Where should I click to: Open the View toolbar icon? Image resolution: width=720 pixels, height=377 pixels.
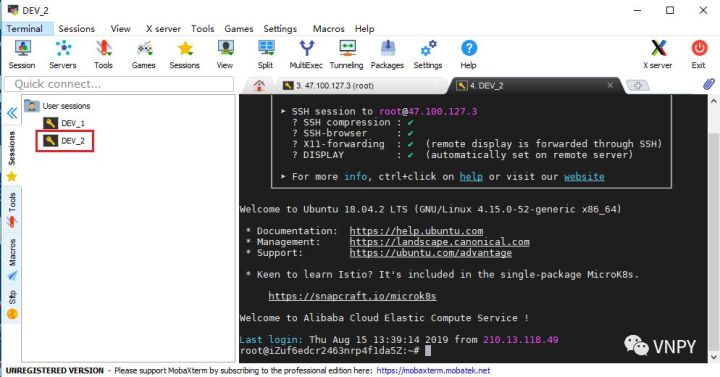click(x=225, y=54)
